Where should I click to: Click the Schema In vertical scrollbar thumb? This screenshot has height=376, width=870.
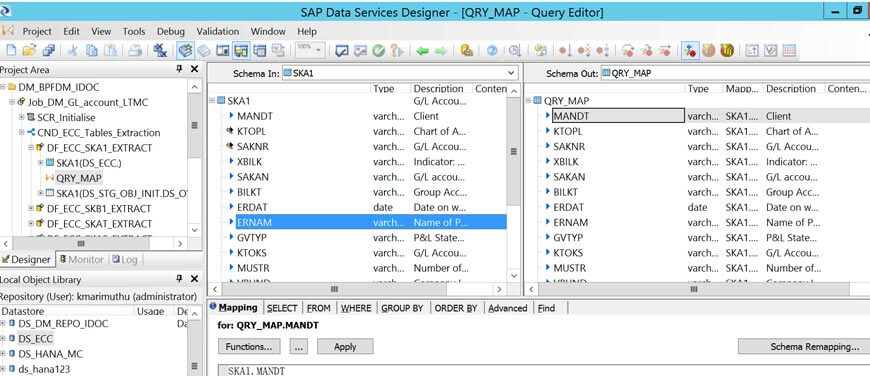click(514, 151)
